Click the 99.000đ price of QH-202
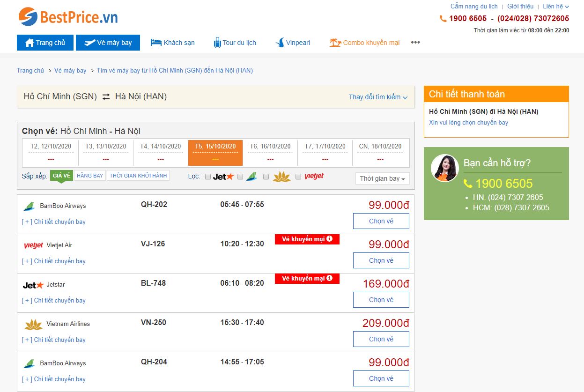584x392 pixels. click(x=389, y=205)
